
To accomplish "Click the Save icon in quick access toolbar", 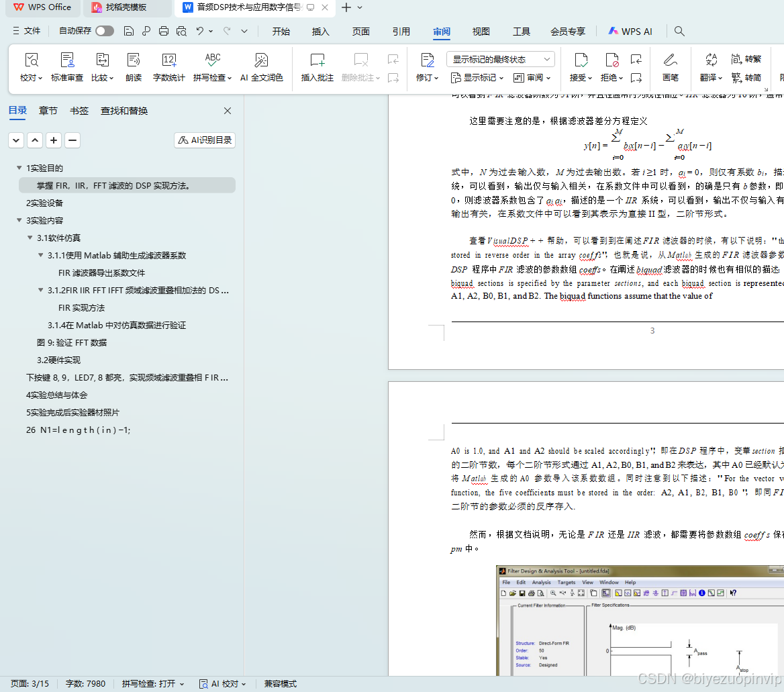I will [x=128, y=31].
